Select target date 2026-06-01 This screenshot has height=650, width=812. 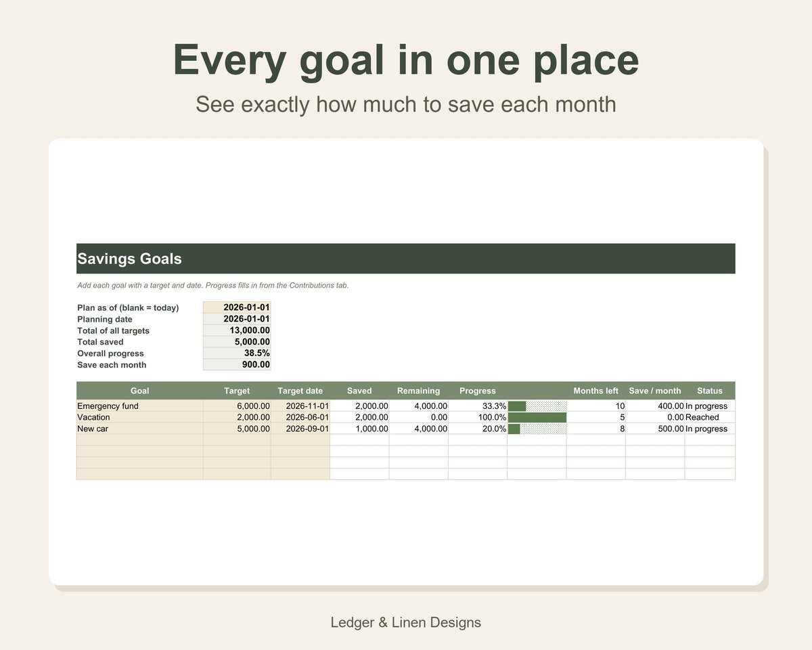[300, 418]
